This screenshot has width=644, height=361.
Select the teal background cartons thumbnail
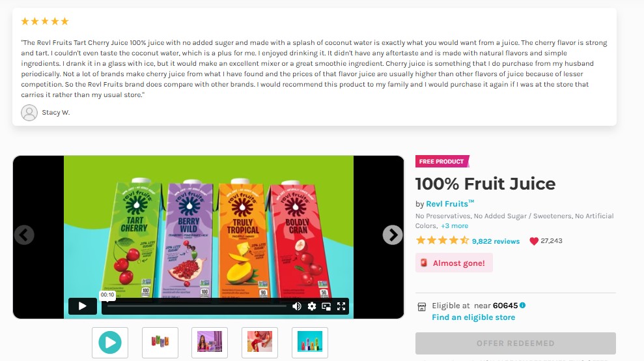(310, 343)
